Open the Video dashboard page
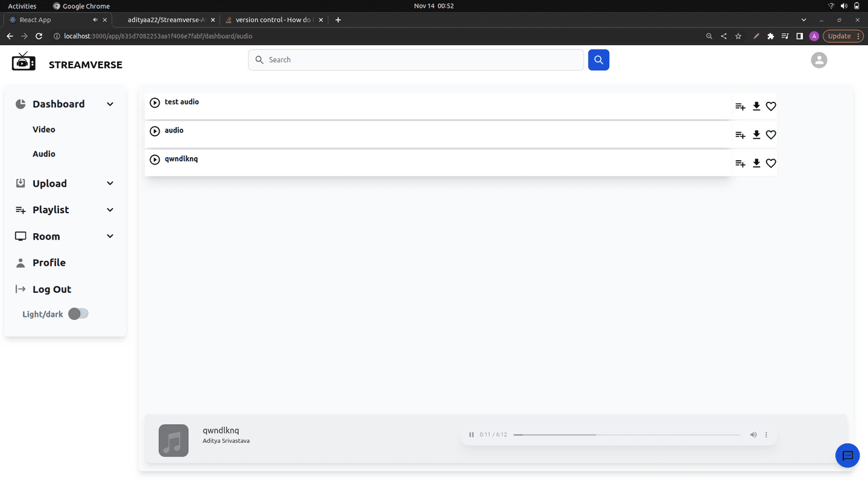This screenshot has width=868, height=488. (44, 130)
